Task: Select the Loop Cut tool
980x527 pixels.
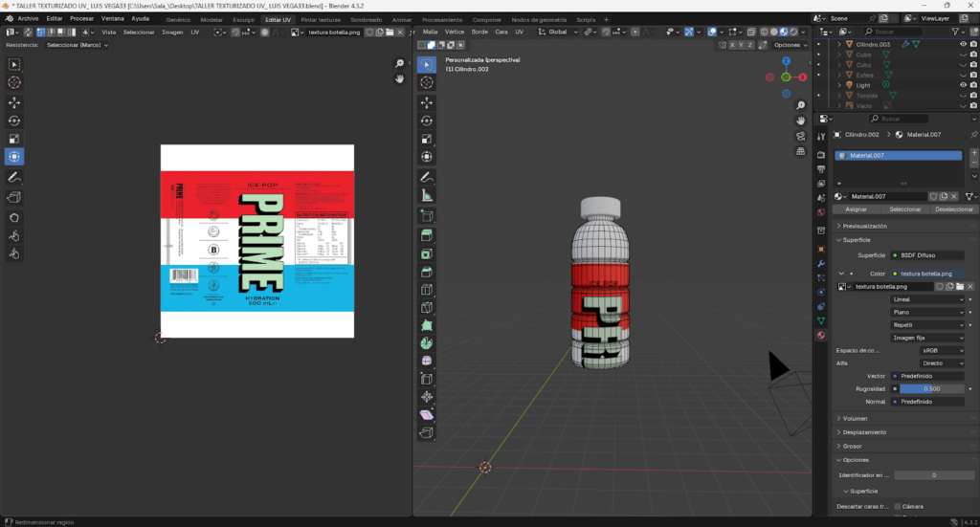Action: pos(427,290)
